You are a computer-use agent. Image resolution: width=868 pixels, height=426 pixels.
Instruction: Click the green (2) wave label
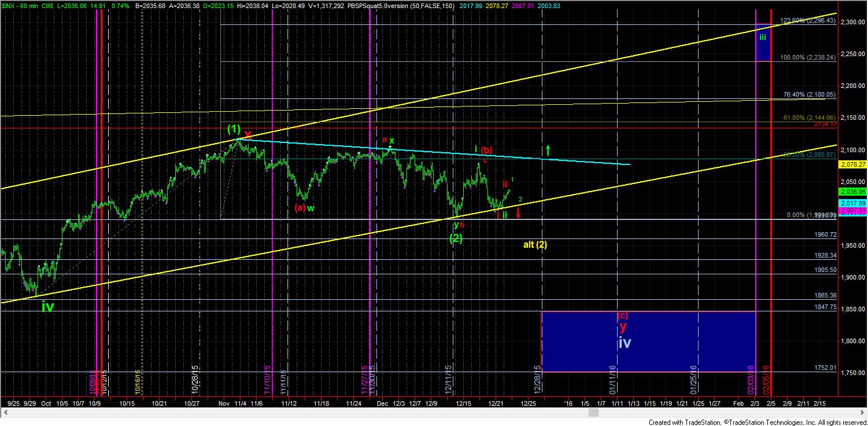[x=456, y=238]
